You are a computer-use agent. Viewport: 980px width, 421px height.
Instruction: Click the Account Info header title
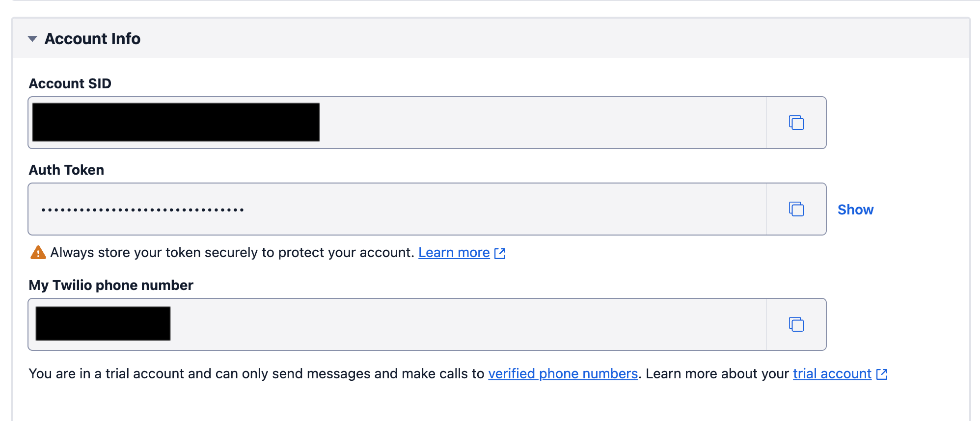tap(92, 39)
